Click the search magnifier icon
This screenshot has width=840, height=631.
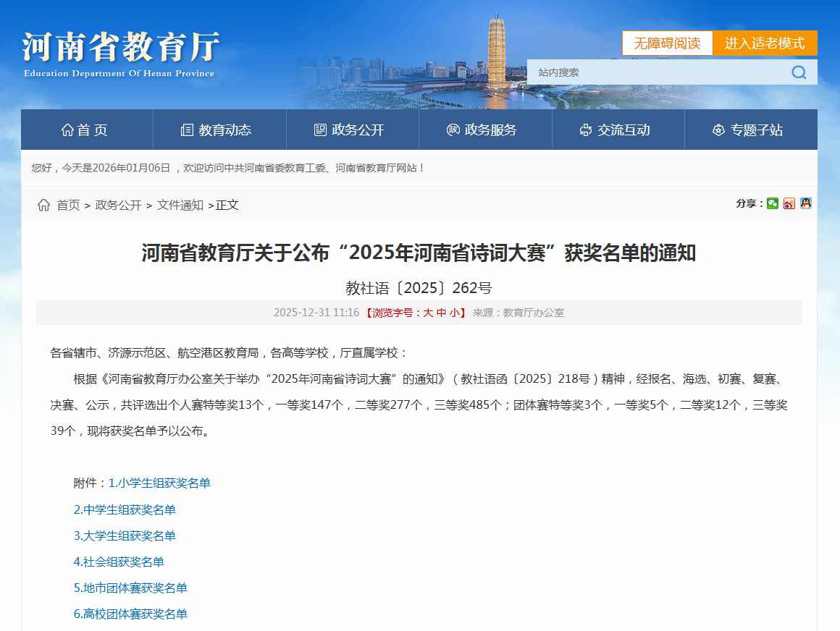click(798, 72)
